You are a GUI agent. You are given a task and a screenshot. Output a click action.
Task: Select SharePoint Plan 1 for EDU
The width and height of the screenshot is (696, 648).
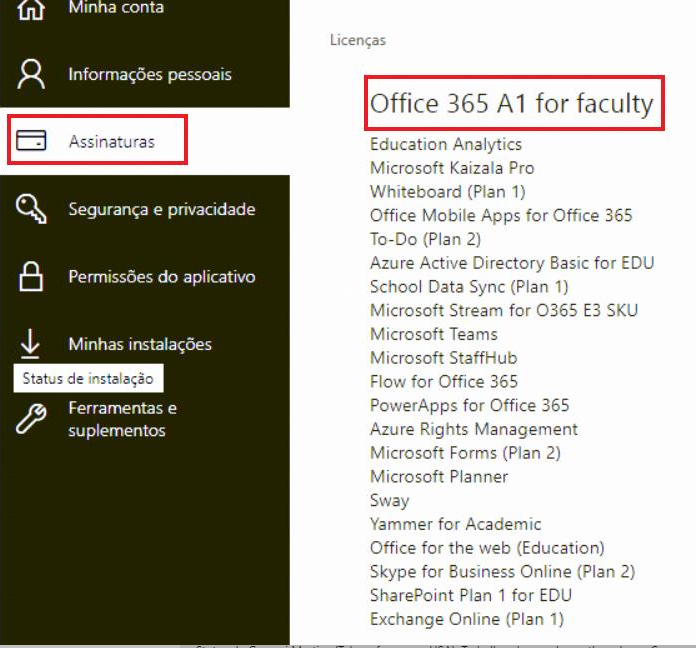tap(471, 595)
